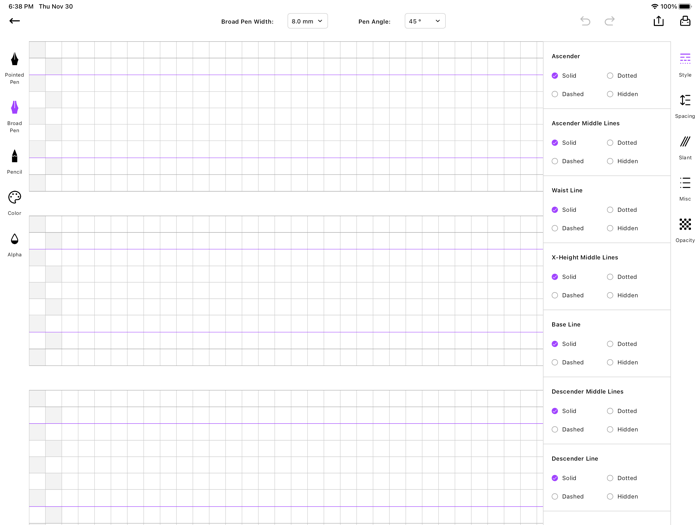Screen dimensions: 700x525
Task: Open the Alpha droplet option
Action: pyautogui.click(x=14, y=245)
